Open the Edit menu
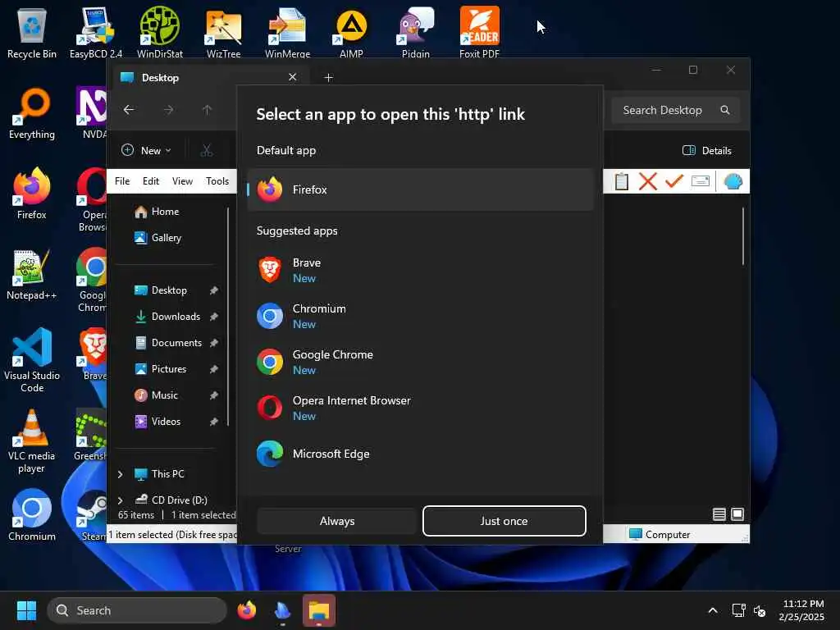The width and height of the screenshot is (840, 630). click(x=151, y=181)
